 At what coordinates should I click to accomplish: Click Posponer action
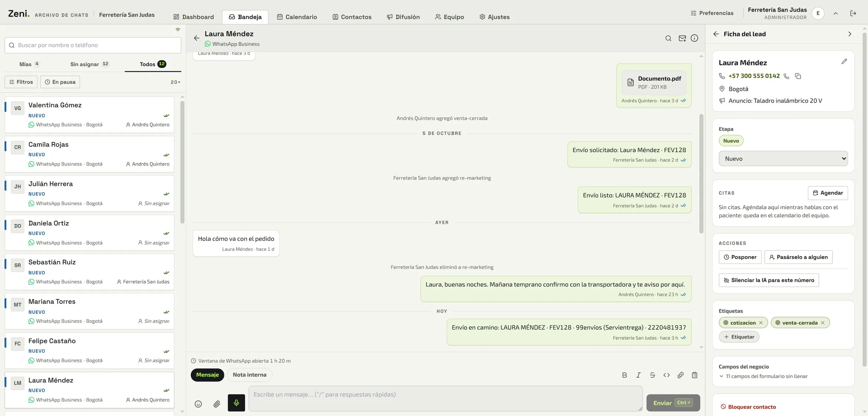tap(740, 257)
